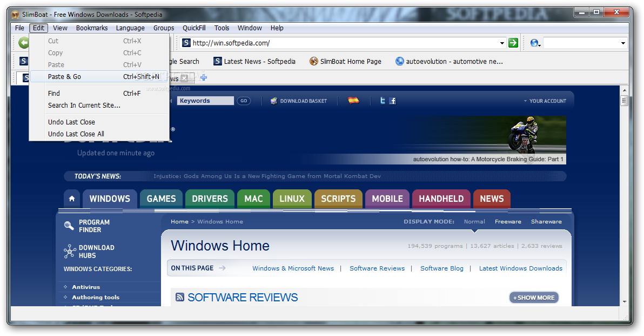The height and width of the screenshot is (336, 644).
Task: Click the Copy menu entry
Action: tap(99, 52)
